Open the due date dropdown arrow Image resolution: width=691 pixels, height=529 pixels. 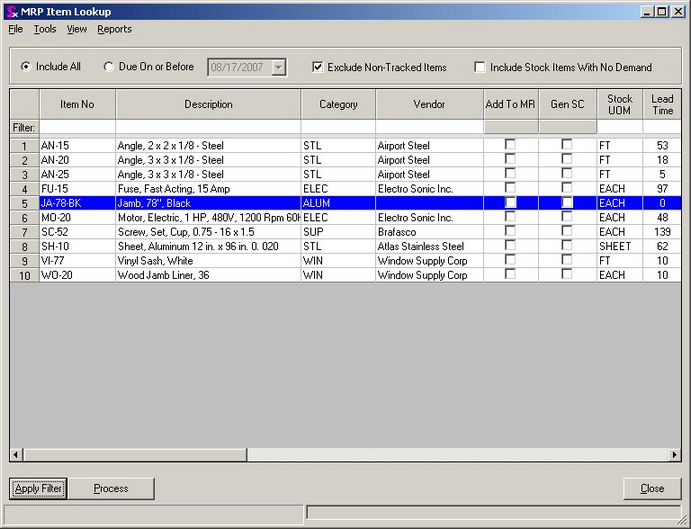[x=278, y=68]
